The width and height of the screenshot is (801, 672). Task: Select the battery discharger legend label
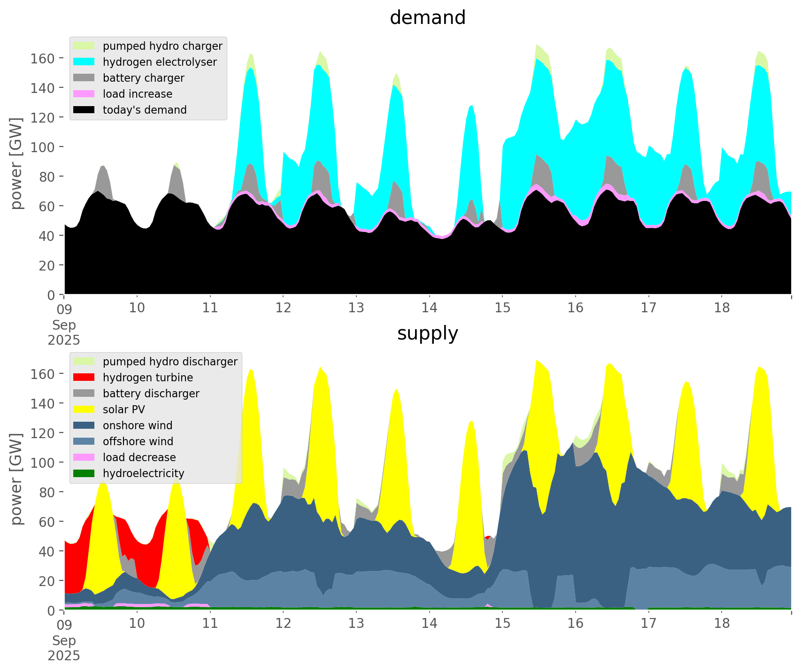coord(151,394)
